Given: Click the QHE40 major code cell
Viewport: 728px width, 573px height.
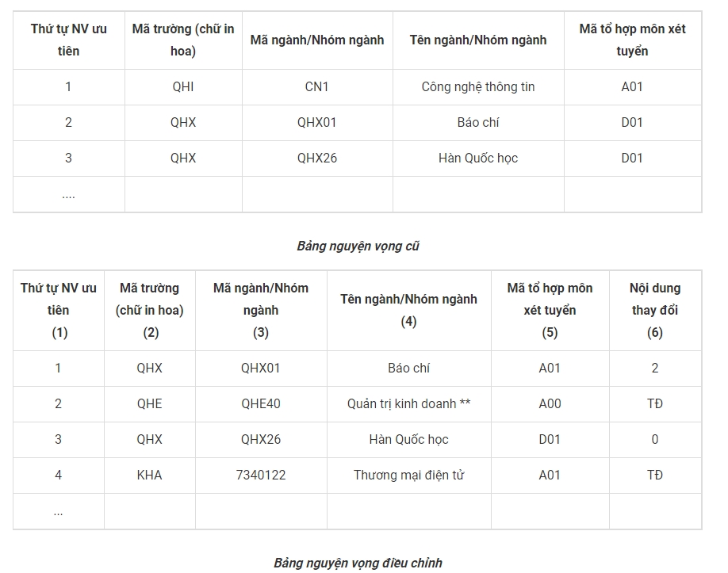Looking at the screenshot, I should click(261, 404).
